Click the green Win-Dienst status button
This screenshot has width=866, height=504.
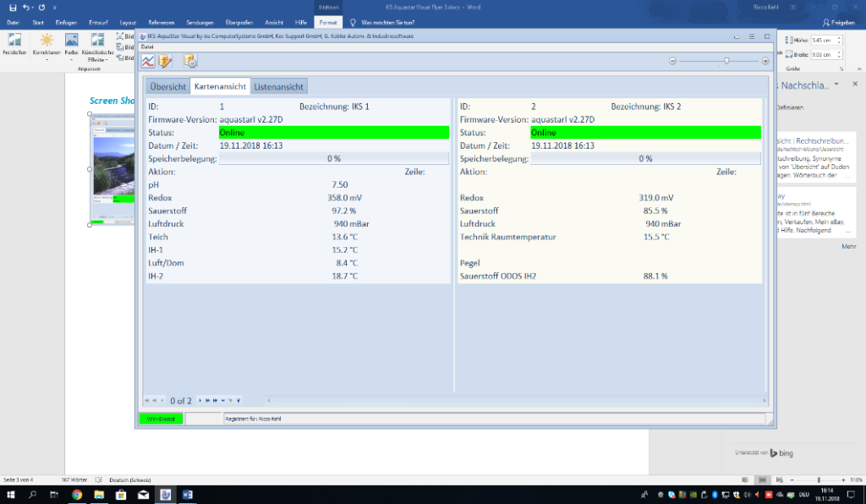click(161, 419)
